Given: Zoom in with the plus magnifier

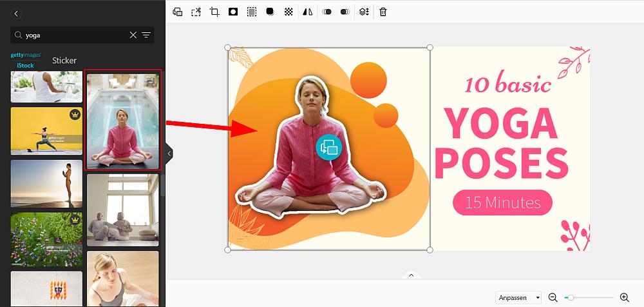Looking at the screenshot, I should 624,297.
